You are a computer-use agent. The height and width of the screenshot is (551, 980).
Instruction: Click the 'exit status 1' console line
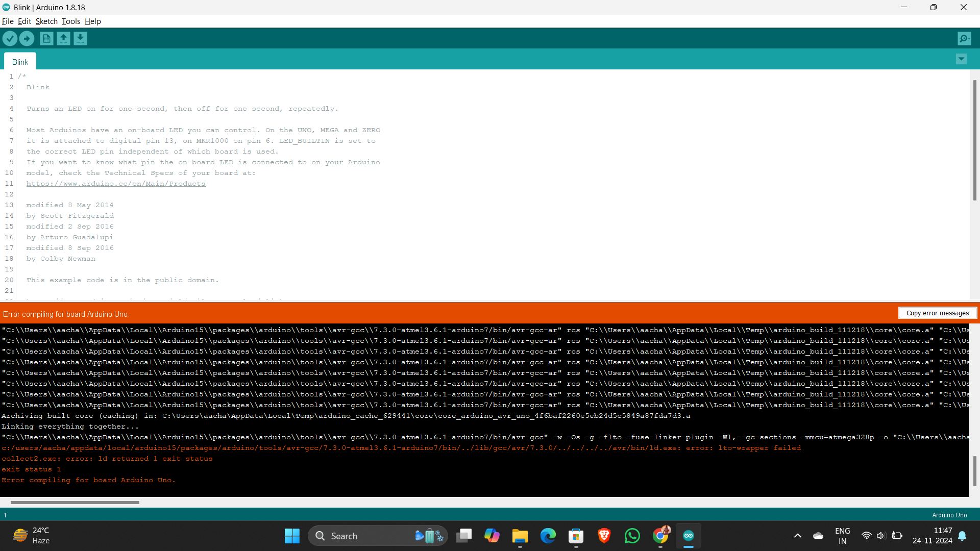pos(31,469)
